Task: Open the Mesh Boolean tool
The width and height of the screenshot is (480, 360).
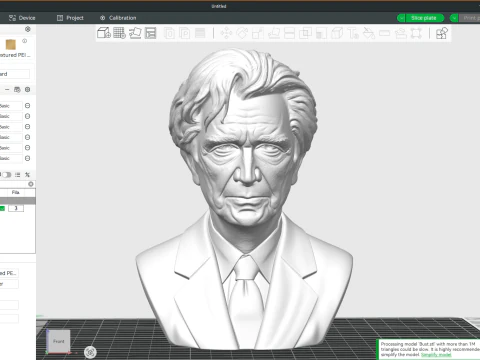Action: point(305,33)
